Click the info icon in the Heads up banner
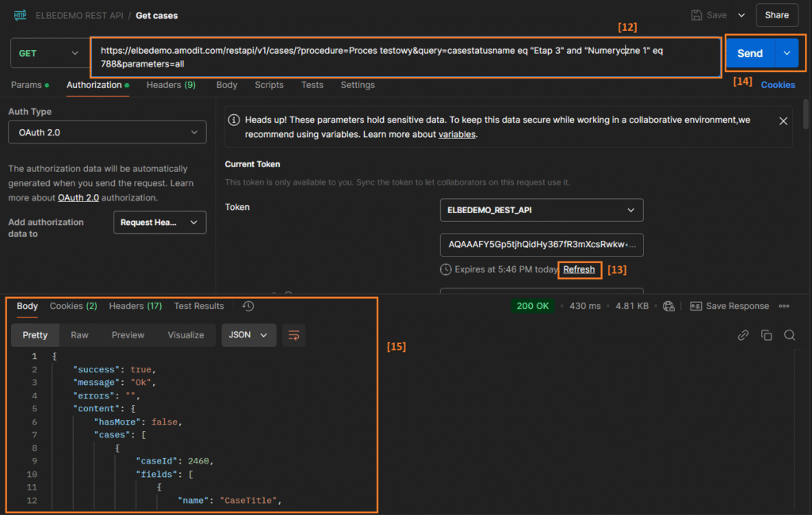 (234, 120)
